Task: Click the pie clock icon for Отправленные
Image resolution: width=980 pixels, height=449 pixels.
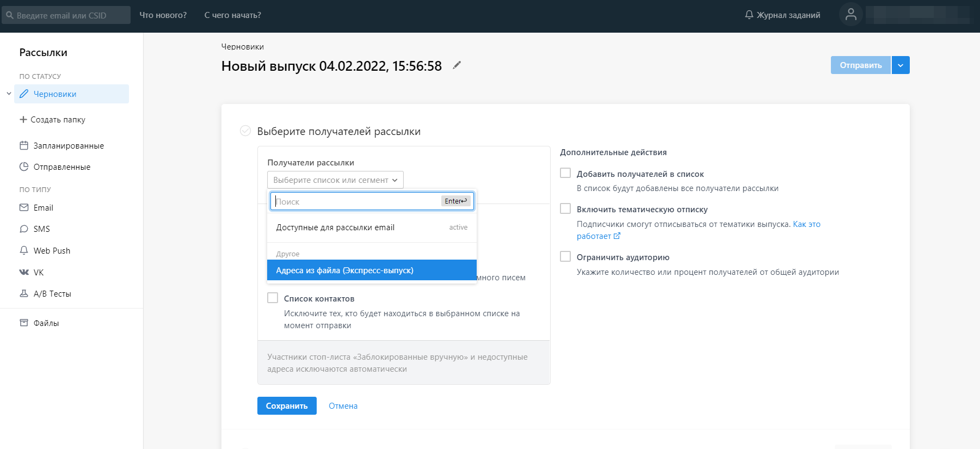Action: click(x=24, y=167)
